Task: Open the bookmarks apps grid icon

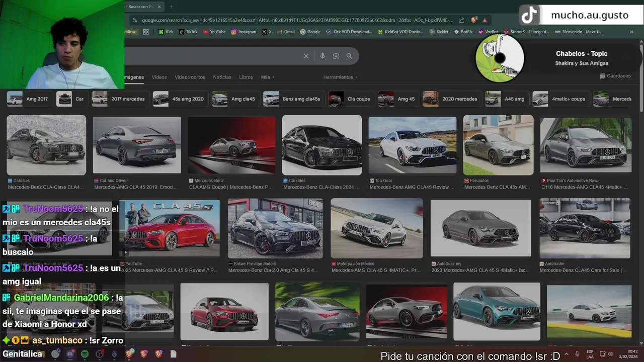Action: 146,32
